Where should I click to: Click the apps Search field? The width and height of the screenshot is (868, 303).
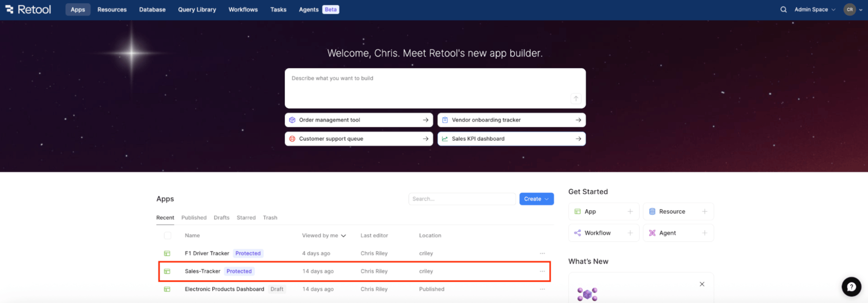tap(462, 199)
